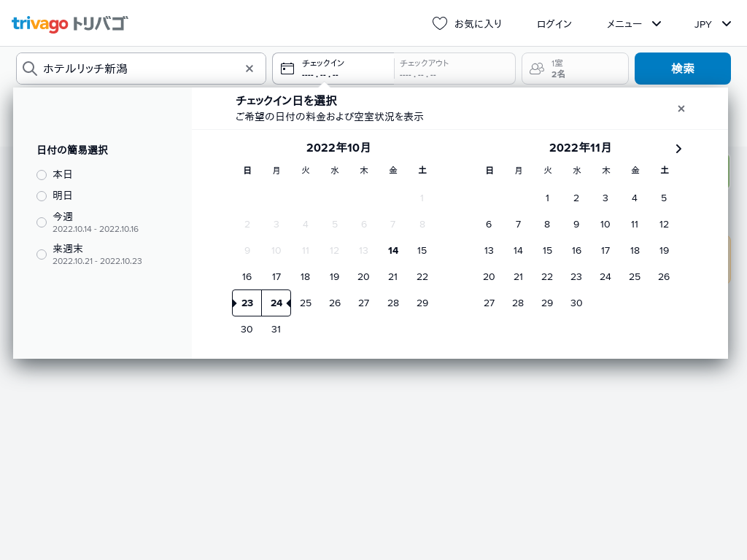Clear the hotel search text
Viewport: 747px width, 560px height.
pyautogui.click(x=249, y=69)
